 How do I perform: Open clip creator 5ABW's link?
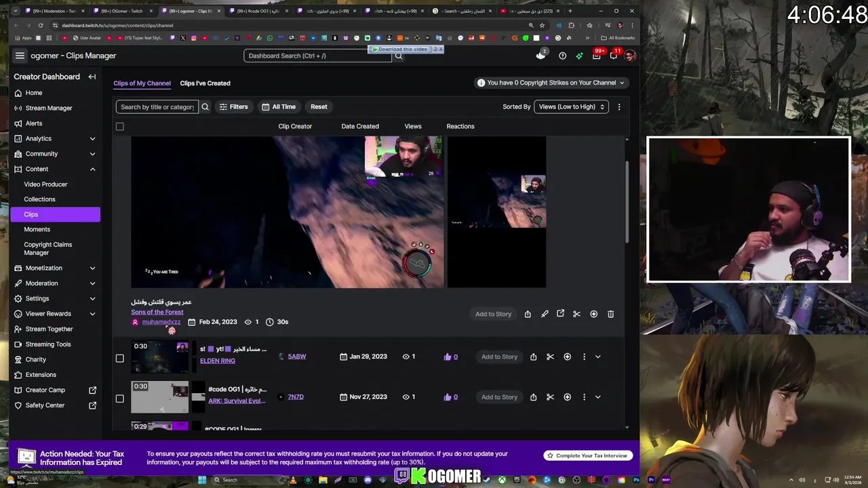click(x=297, y=357)
